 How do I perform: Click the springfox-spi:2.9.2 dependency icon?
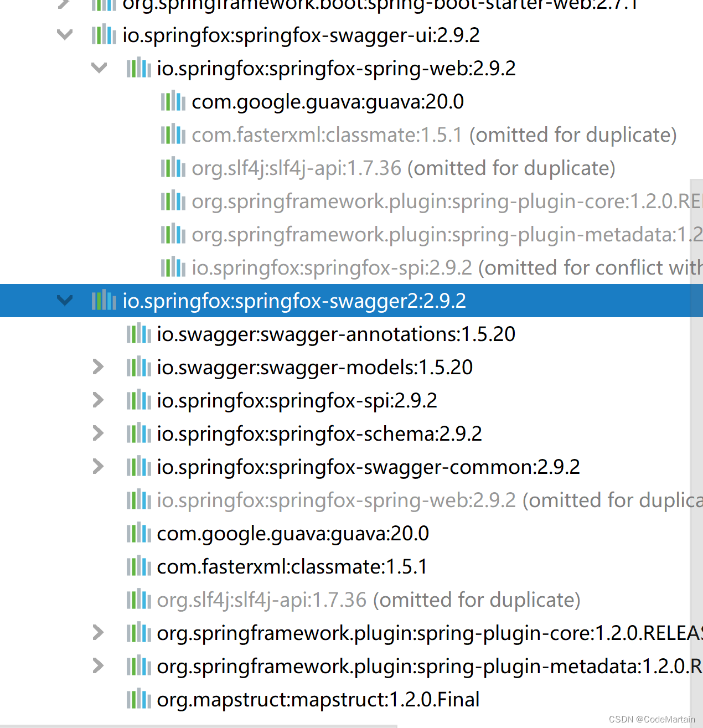138,400
